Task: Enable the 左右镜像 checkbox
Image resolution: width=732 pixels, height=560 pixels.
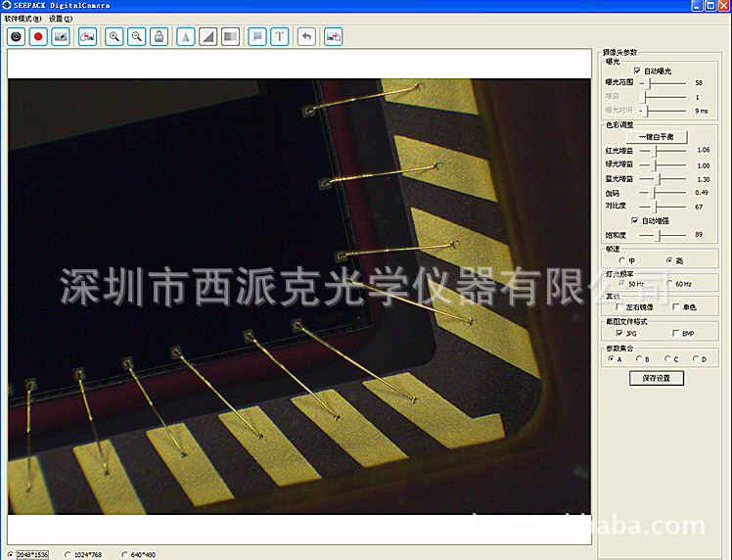Action: [619, 306]
